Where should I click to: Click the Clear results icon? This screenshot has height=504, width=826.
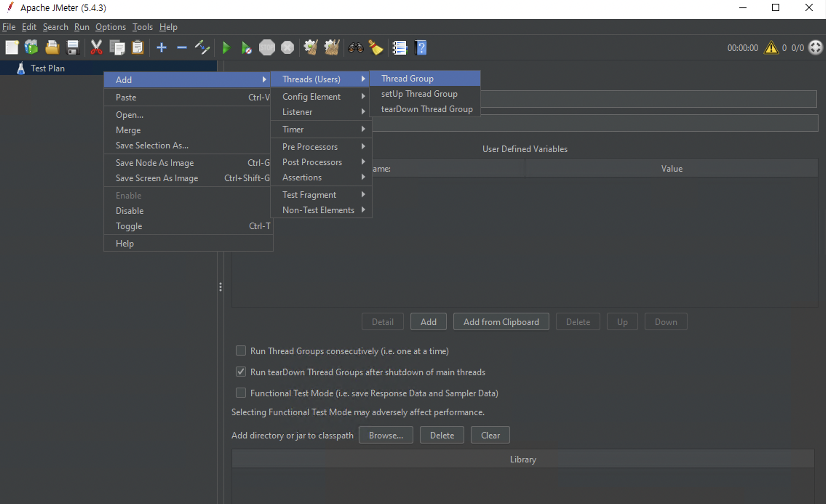pyautogui.click(x=311, y=48)
